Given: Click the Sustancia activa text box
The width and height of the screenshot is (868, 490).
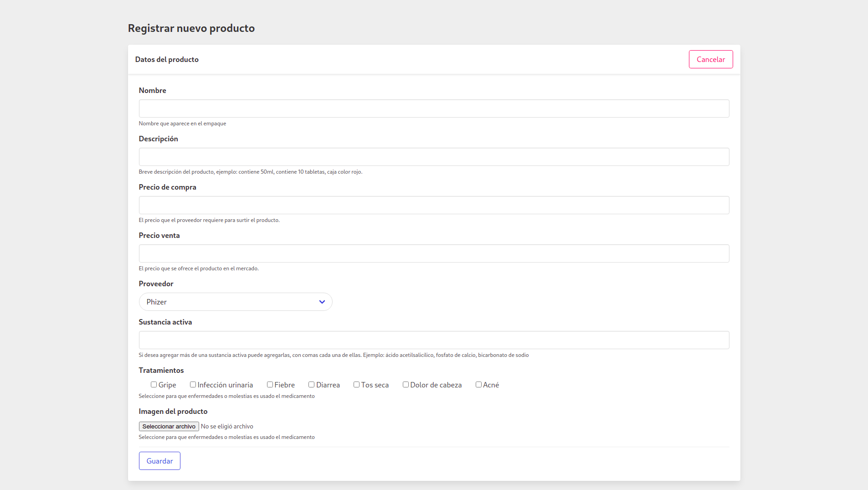Looking at the screenshot, I should pyautogui.click(x=433, y=340).
